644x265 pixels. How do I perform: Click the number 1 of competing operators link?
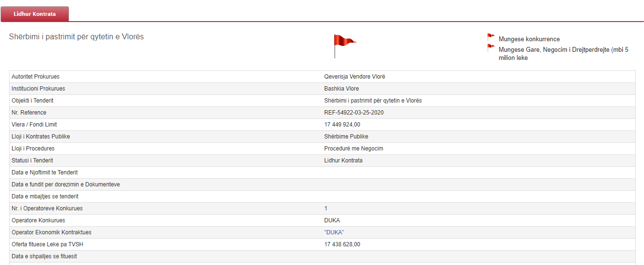[326, 208]
